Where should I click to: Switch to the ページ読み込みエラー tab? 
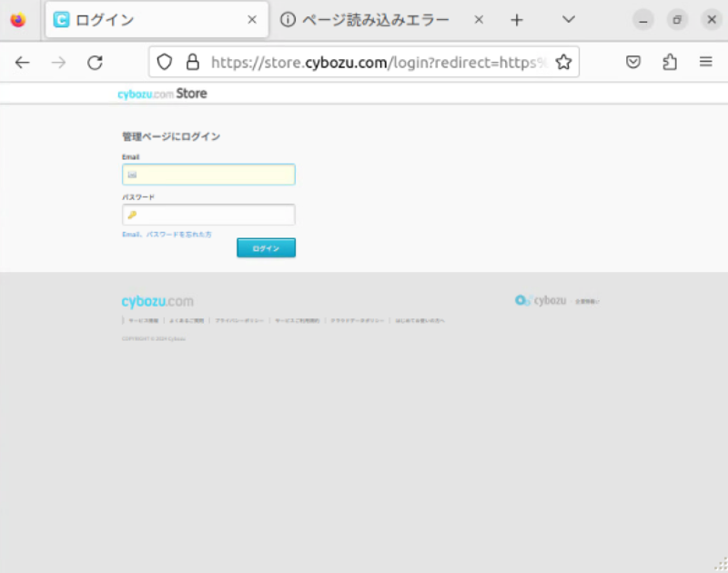click(383, 19)
